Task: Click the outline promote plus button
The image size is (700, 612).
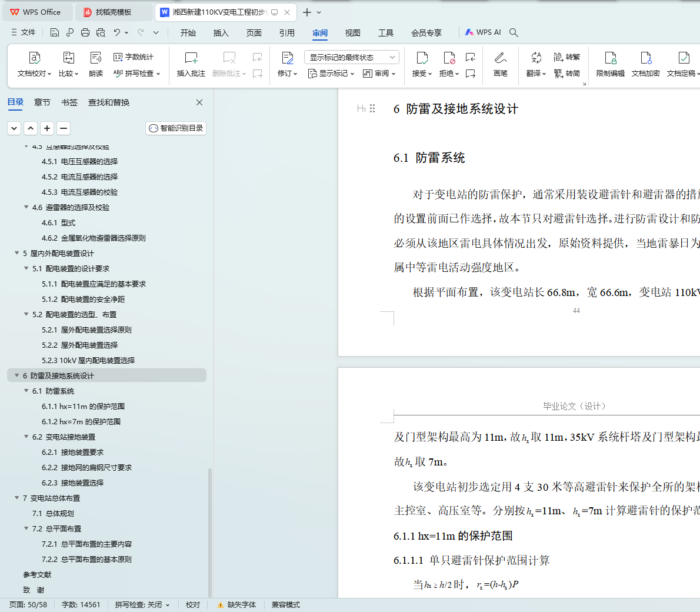Action: click(x=47, y=128)
